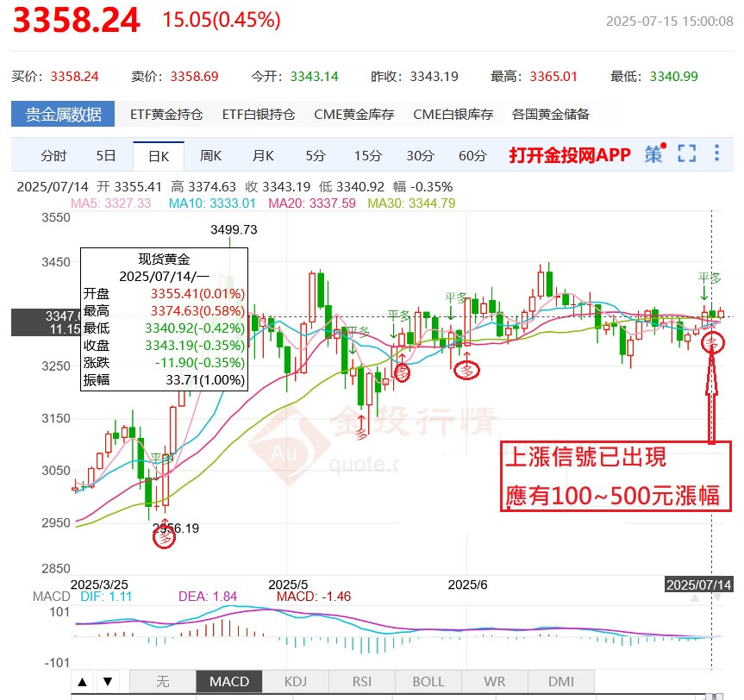Open the 周K weekly candlestick view
The width and height of the screenshot is (744, 700).
210,154
